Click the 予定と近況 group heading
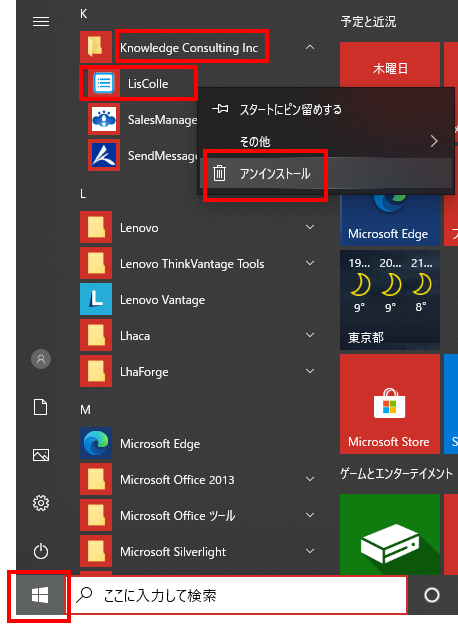458x630 pixels. tap(368, 21)
